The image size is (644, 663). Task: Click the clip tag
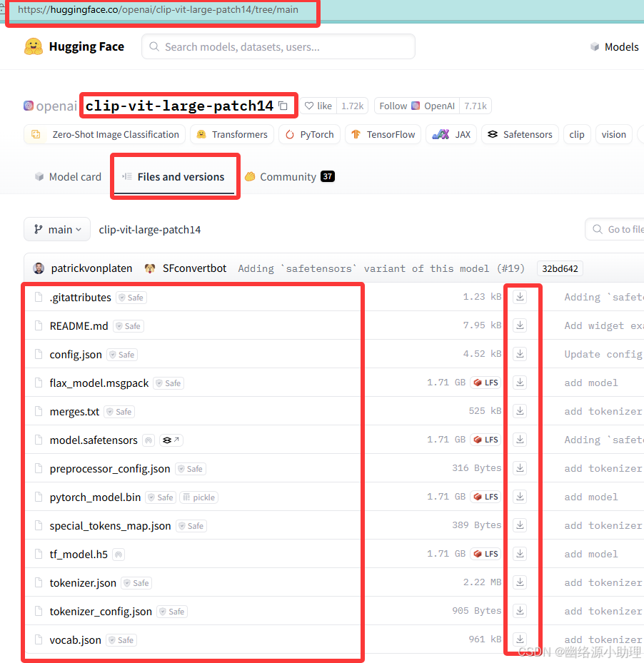pos(577,134)
